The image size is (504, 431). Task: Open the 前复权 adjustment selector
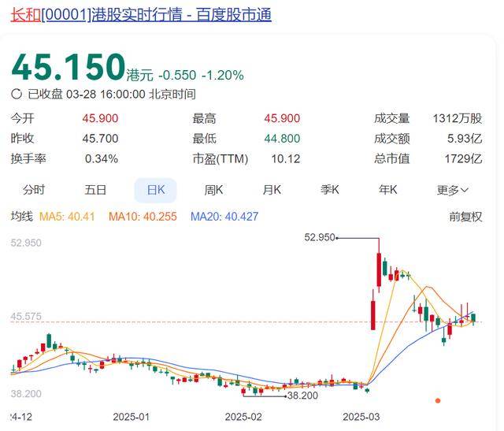tap(465, 217)
